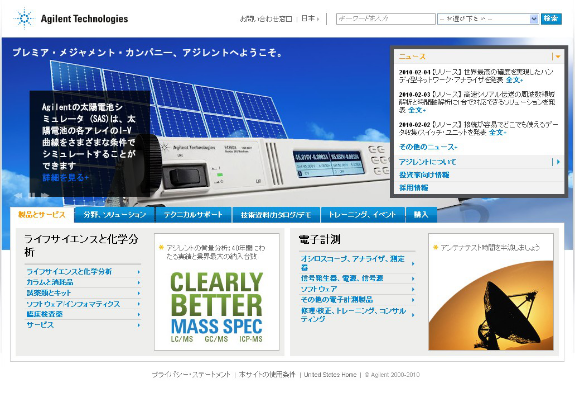
Task: Select the トレーニング、イベント tab
Action: pos(362,215)
